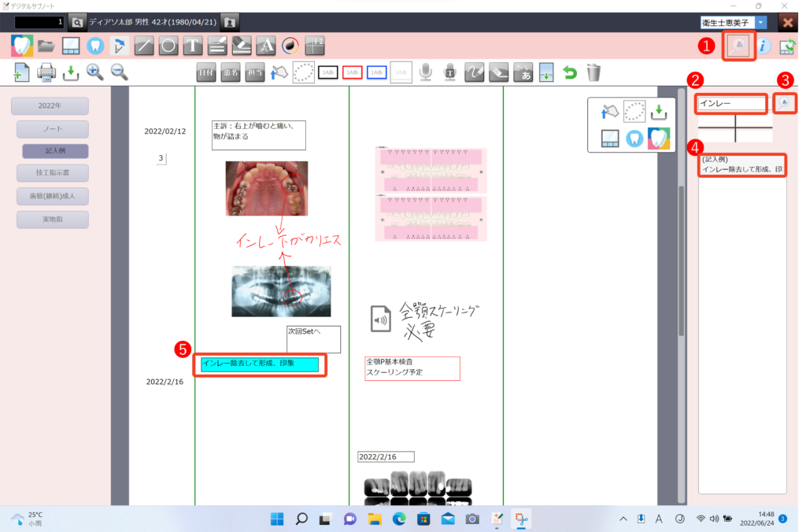
Task: Click the green undo arrow
Action: pyautogui.click(x=570, y=72)
